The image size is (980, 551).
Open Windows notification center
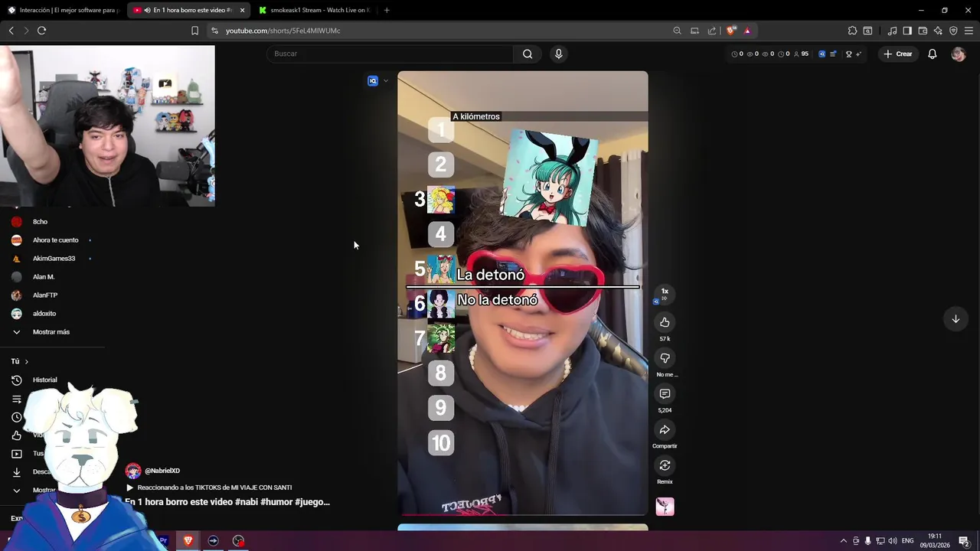(x=964, y=541)
